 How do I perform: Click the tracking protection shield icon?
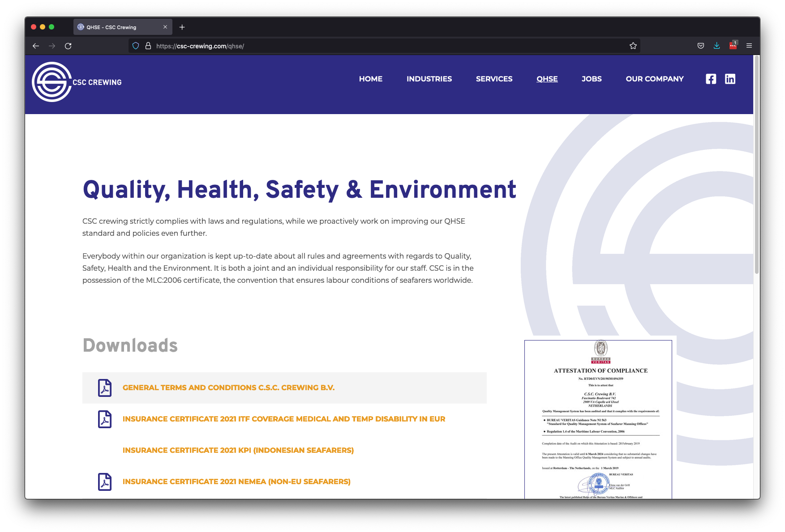[x=136, y=46]
